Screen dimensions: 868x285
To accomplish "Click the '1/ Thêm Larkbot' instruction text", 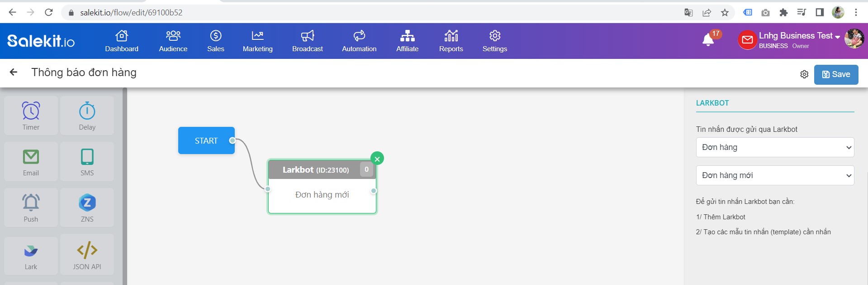I will tap(721, 217).
